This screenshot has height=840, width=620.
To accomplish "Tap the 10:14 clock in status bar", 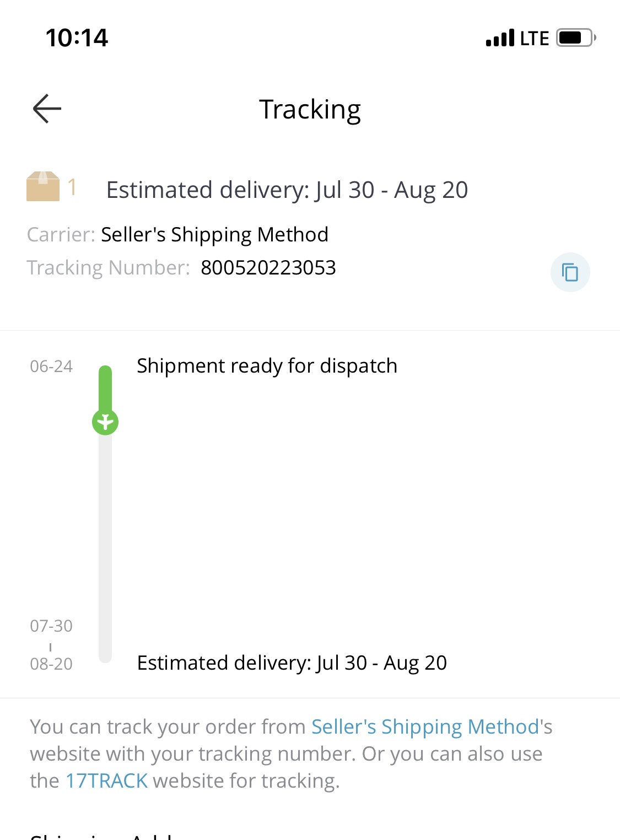I will (x=77, y=38).
